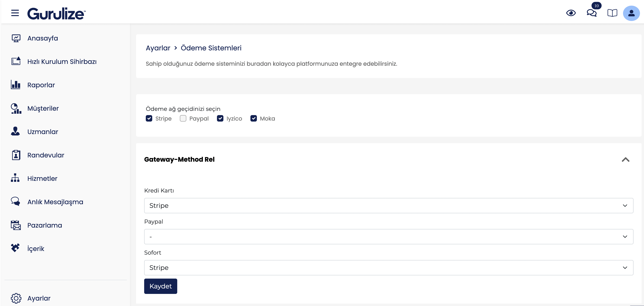The height and width of the screenshot is (306, 644).
Task: Open Raporlar menu item
Action: [x=41, y=85]
